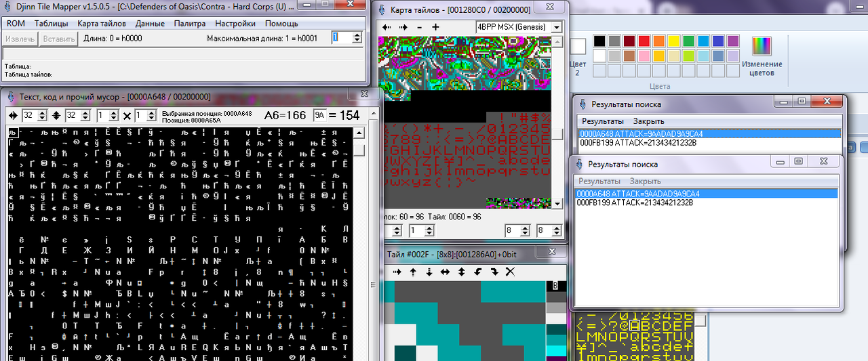
Task: Open the Данные menu
Action: (x=150, y=23)
